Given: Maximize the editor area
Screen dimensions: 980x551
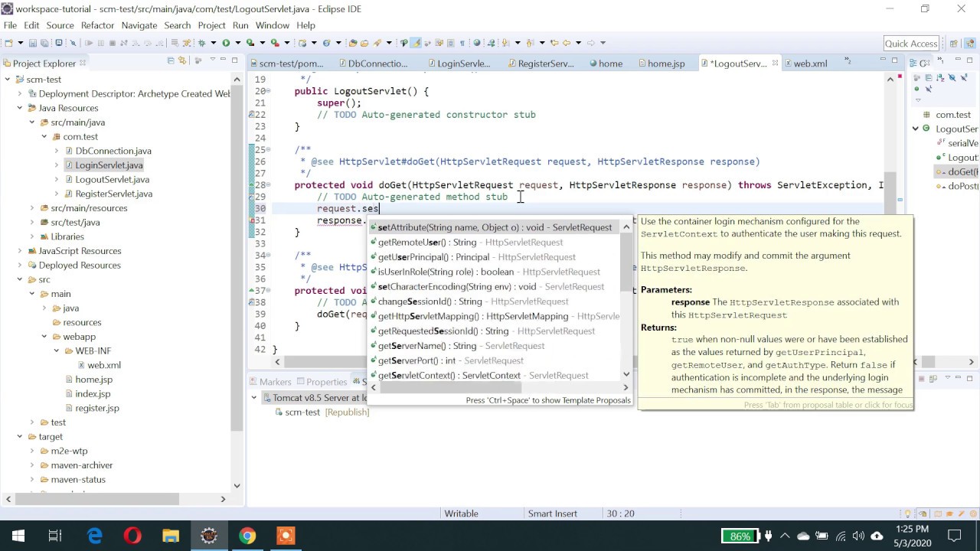Looking at the screenshot, I should 895,60.
